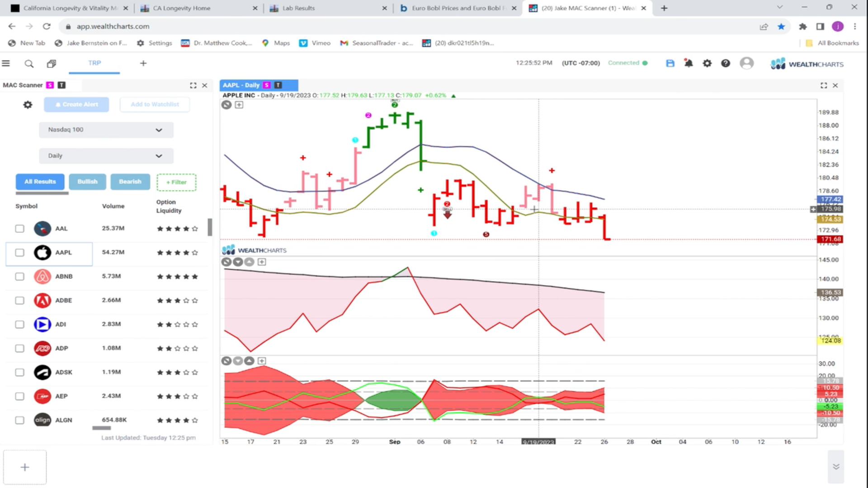Close the MAC Scanner panel
The width and height of the screenshot is (868, 488).
(205, 85)
